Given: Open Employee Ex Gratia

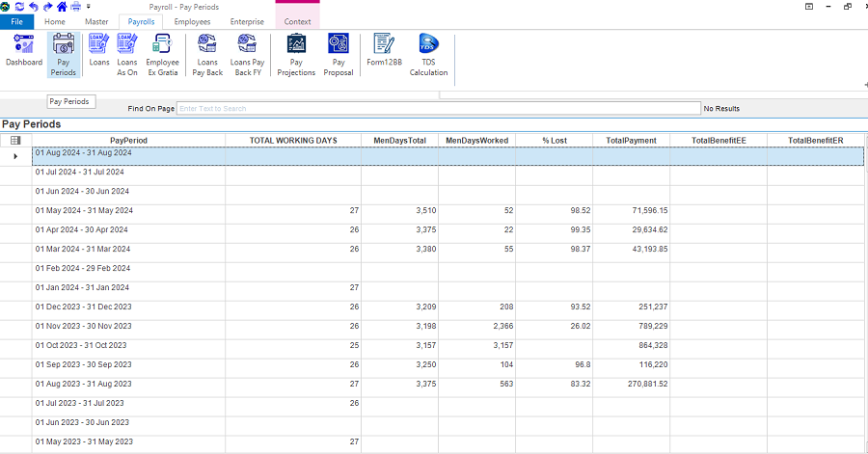Looking at the screenshot, I should click(163, 54).
